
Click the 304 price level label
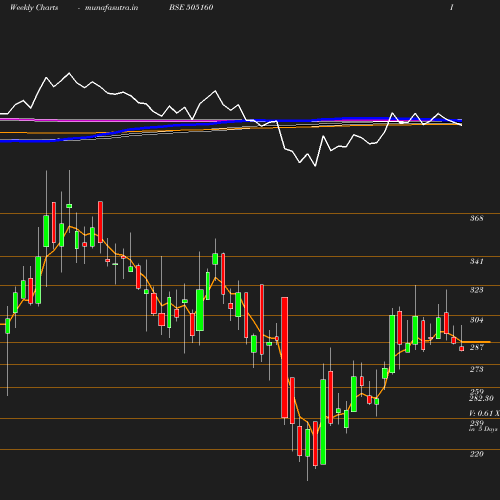click(x=476, y=320)
